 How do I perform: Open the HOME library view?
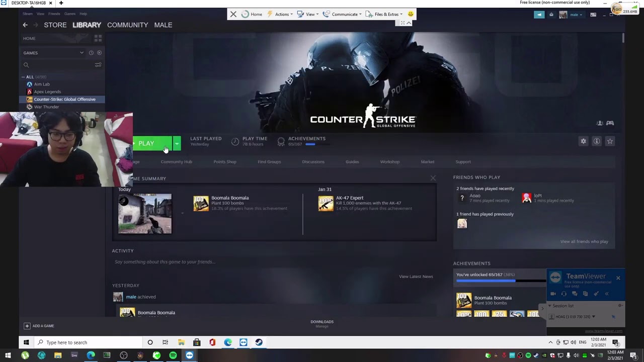[x=29, y=39]
